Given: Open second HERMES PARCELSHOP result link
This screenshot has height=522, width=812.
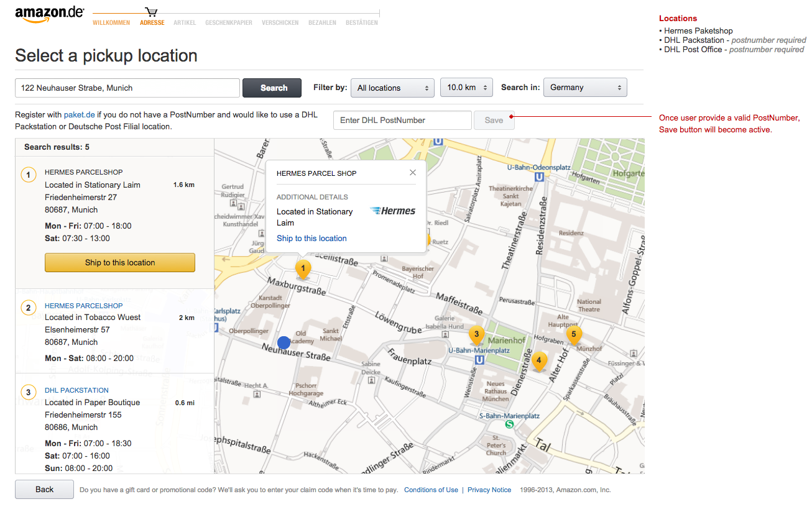Looking at the screenshot, I should coord(84,306).
